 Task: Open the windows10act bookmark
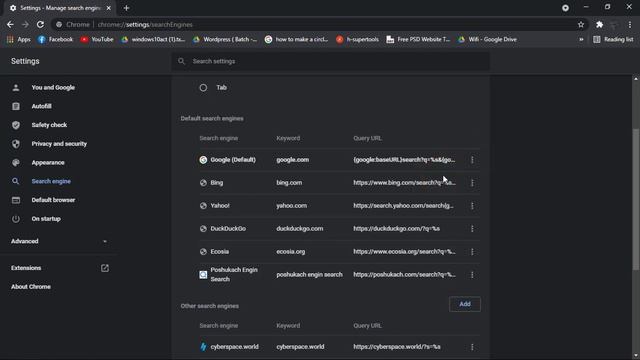click(x=153, y=40)
